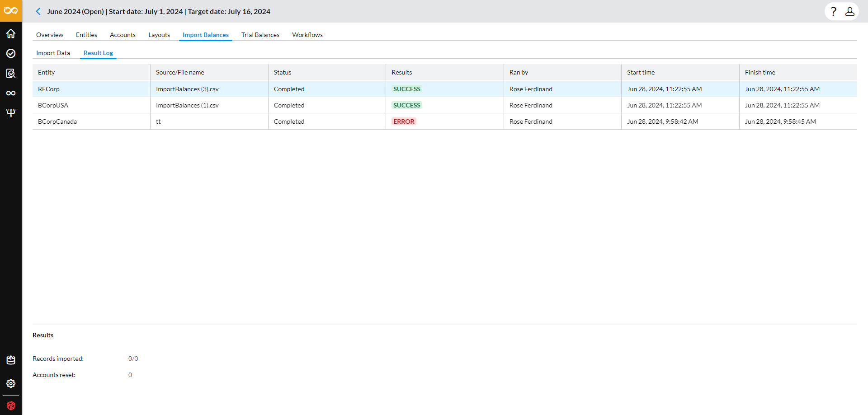Open the Import Data sub-tab
The width and height of the screenshot is (868, 415).
coord(53,53)
